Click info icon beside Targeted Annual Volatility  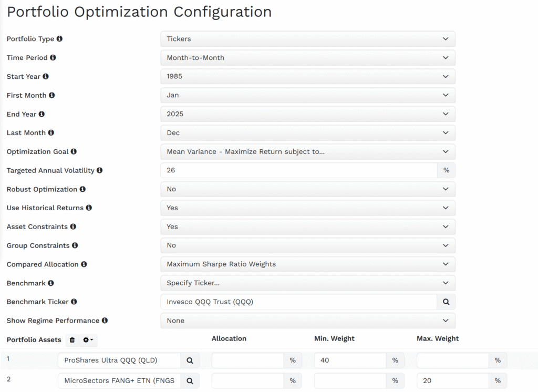point(99,170)
